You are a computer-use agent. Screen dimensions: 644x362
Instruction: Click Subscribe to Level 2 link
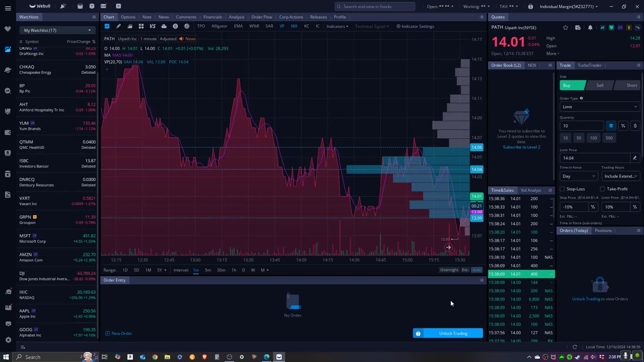[521, 147]
